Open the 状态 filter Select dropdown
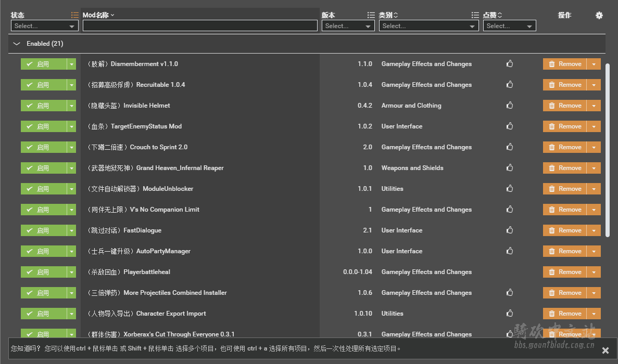618x364 pixels. coord(45,26)
